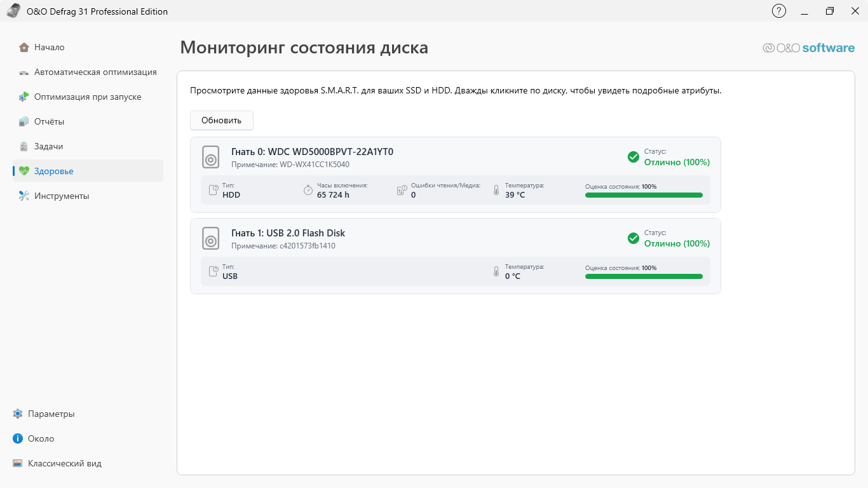This screenshot has width=868, height=488.
Task: Click the green status checkmark of USB Flash Disk
Action: coord(634,238)
